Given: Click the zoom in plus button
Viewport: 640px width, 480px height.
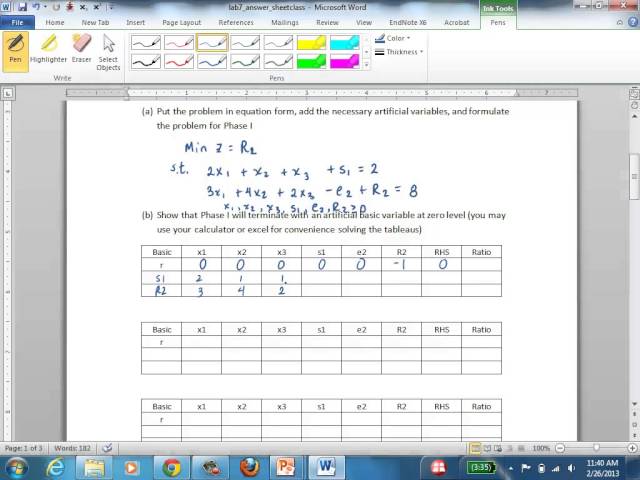Looking at the screenshot, I should pos(633,448).
